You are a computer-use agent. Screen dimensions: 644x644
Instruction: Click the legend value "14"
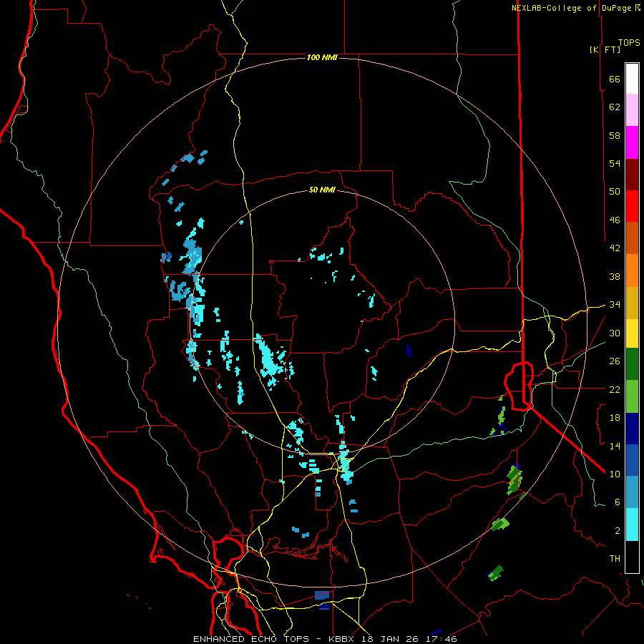click(615, 446)
